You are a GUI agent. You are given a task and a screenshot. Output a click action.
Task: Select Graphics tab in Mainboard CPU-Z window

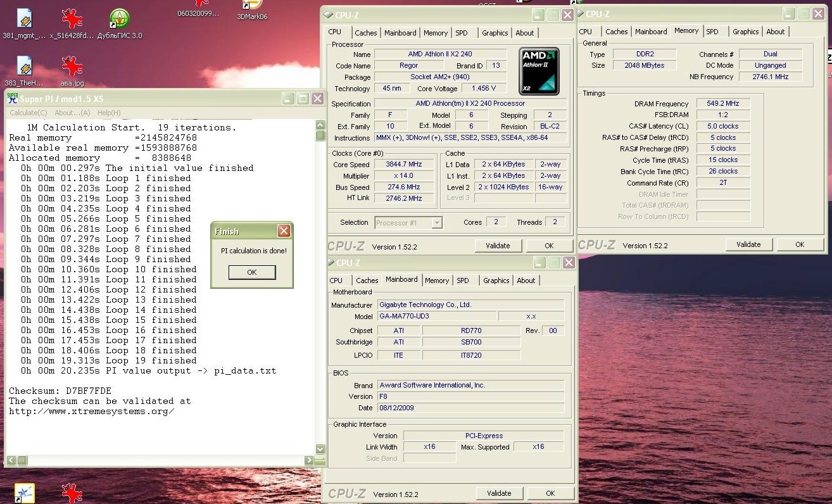pos(496,280)
